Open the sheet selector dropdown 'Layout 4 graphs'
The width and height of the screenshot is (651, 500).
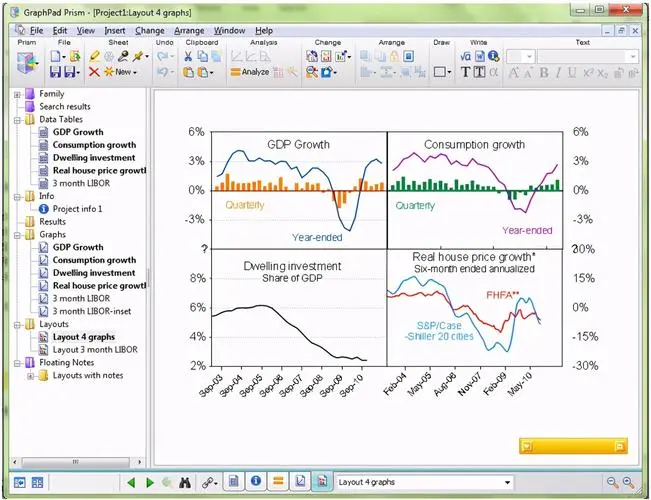[425, 482]
